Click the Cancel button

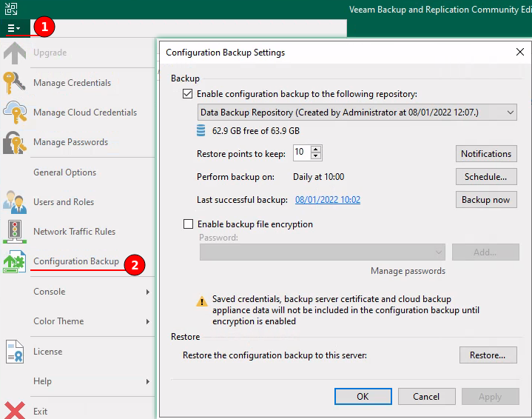point(426,397)
